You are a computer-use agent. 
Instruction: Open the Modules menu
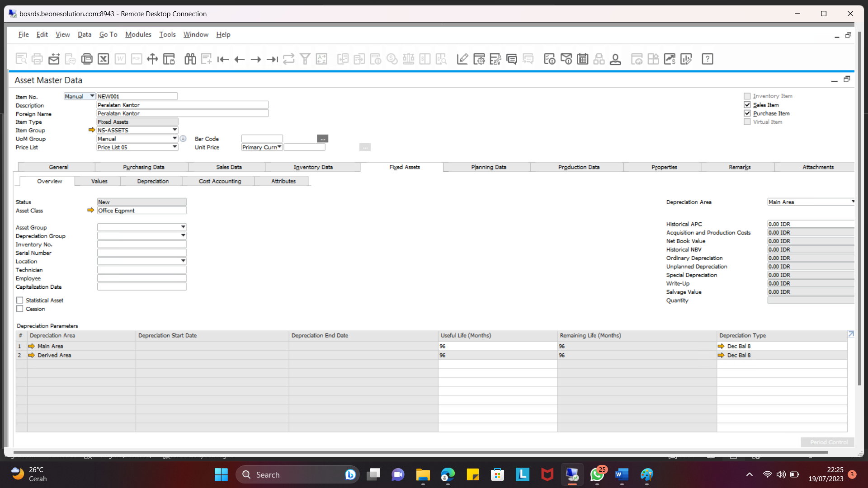pyautogui.click(x=138, y=34)
